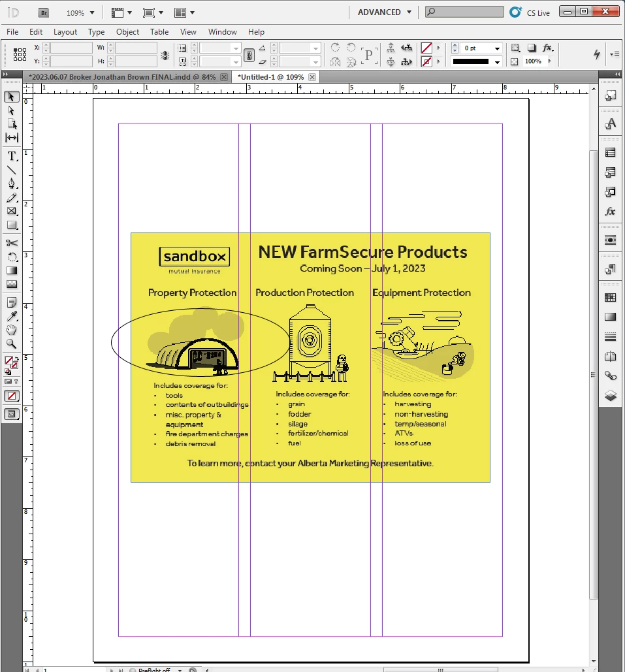Click the Drop Shadow icon
The height and width of the screenshot is (672, 625).
532,48
